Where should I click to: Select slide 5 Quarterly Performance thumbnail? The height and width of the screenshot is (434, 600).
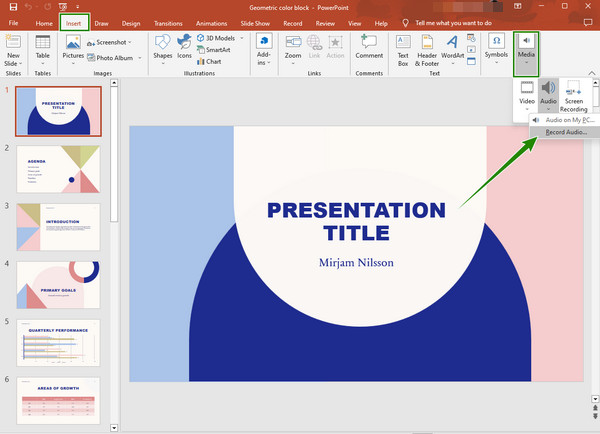tap(58, 343)
